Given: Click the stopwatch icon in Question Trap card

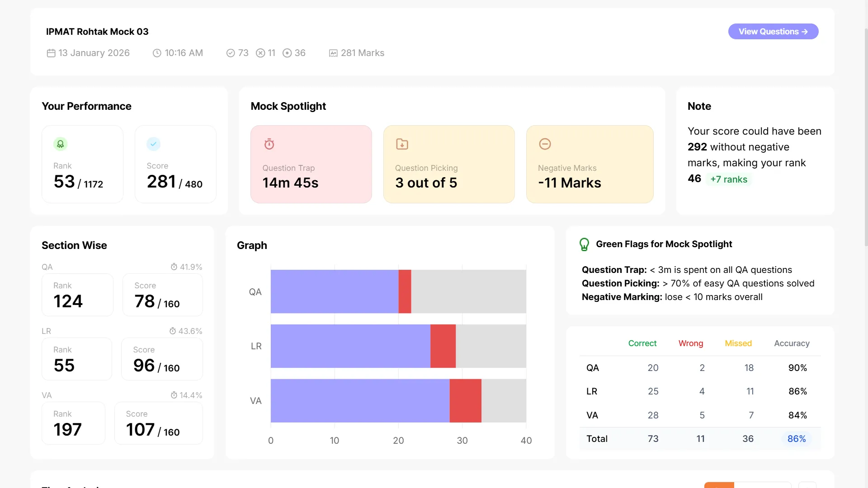Looking at the screenshot, I should pyautogui.click(x=269, y=144).
